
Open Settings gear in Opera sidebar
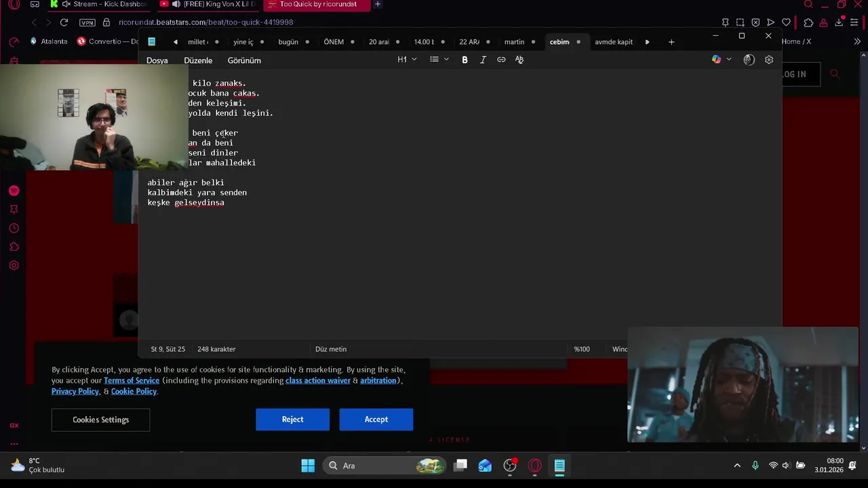[x=14, y=266]
